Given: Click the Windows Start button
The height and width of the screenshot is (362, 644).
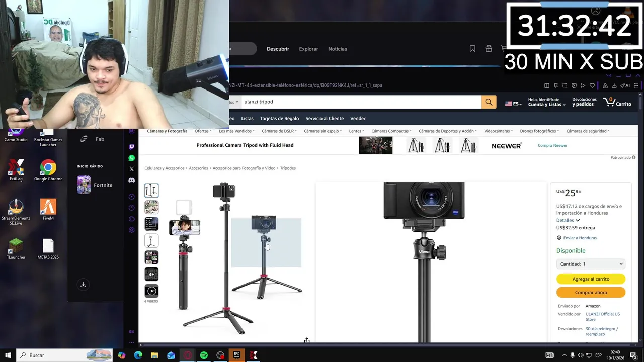Looking at the screenshot, I should click(x=8, y=355).
